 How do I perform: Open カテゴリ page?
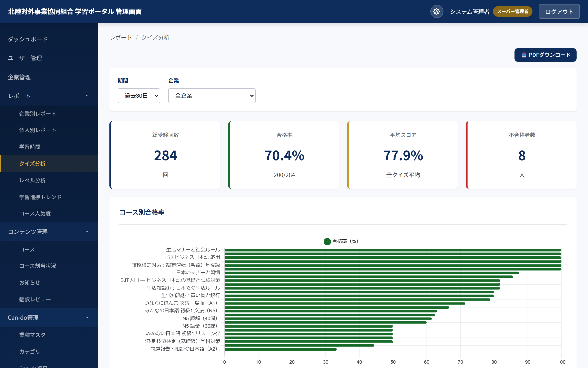click(x=49, y=351)
